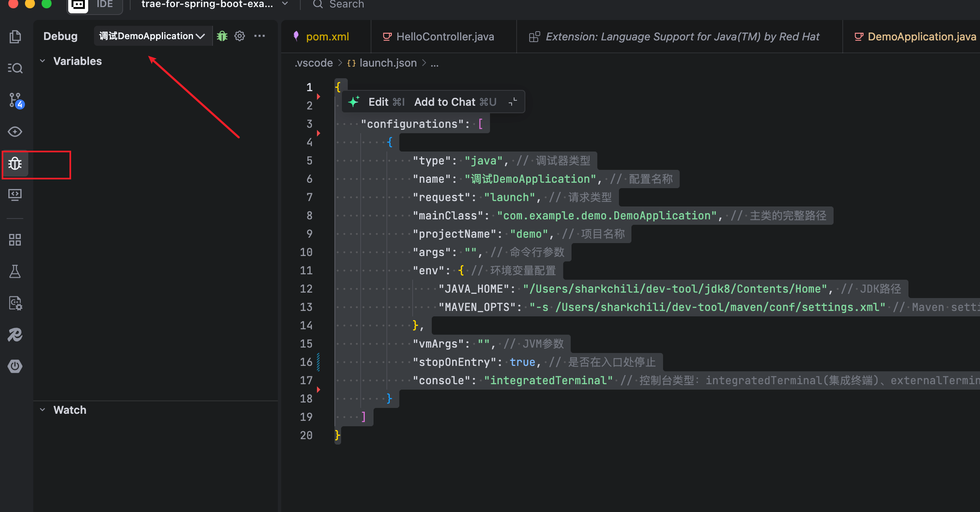Click the top Search field
The height and width of the screenshot is (512, 980).
click(x=346, y=5)
